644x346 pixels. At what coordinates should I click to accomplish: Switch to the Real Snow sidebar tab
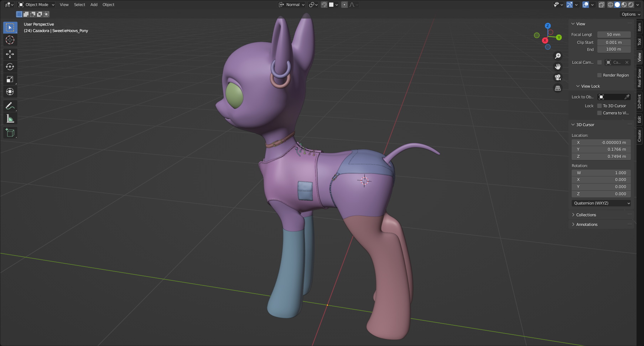640,78
